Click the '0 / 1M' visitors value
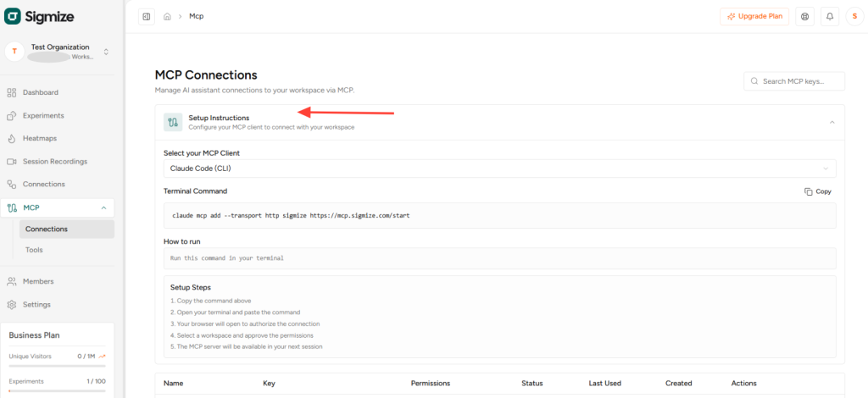The height and width of the screenshot is (398, 868). 87,357
